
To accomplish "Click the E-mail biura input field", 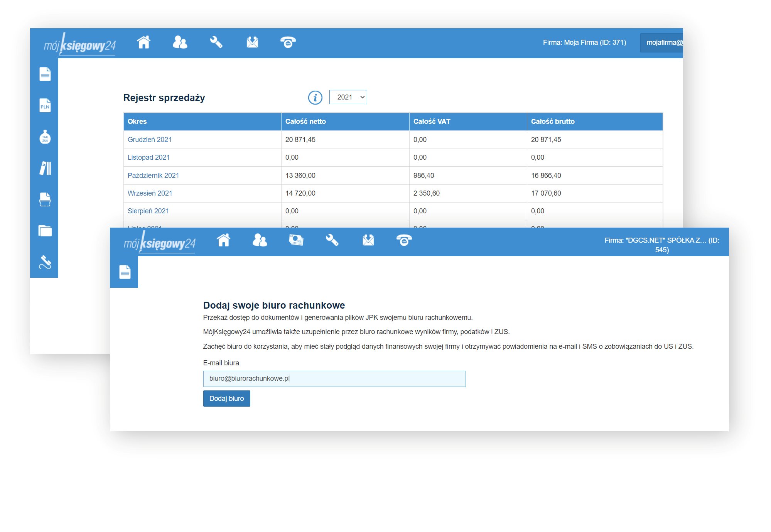I will 334,379.
